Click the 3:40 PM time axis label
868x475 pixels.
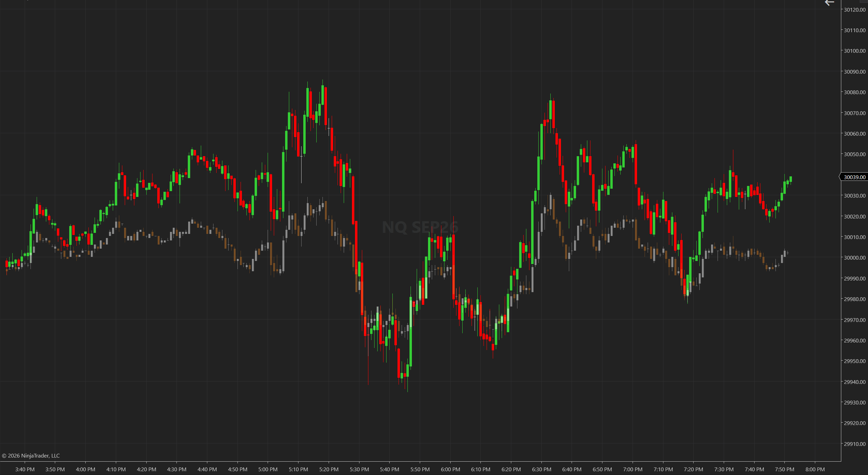(x=25, y=469)
